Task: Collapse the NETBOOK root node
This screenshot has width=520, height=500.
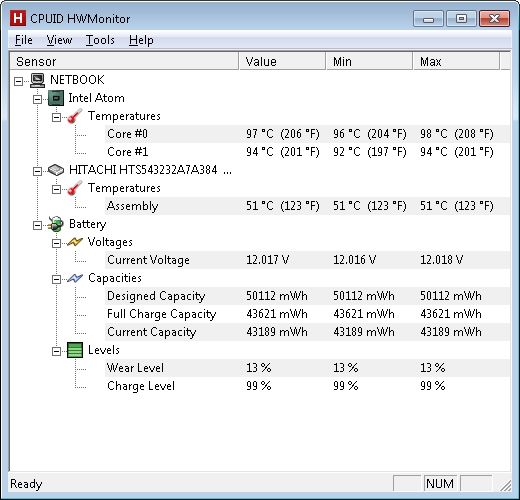Action: coord(19,81)
